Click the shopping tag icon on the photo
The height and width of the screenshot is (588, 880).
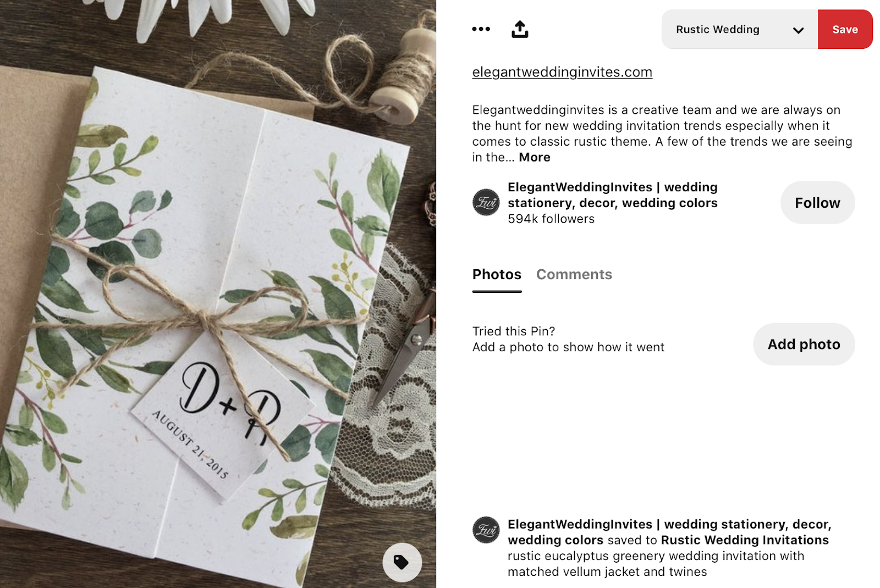click(402, 562)
